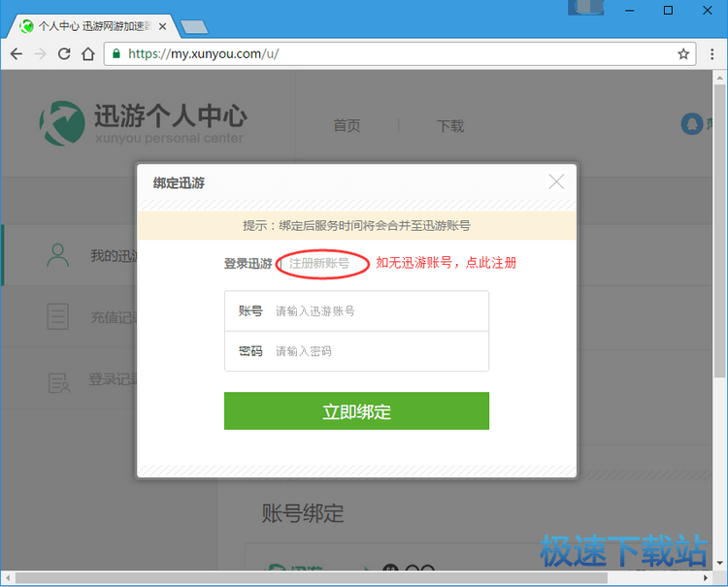Close the 绑定迅游 dialog with X

tap(556, 181)
